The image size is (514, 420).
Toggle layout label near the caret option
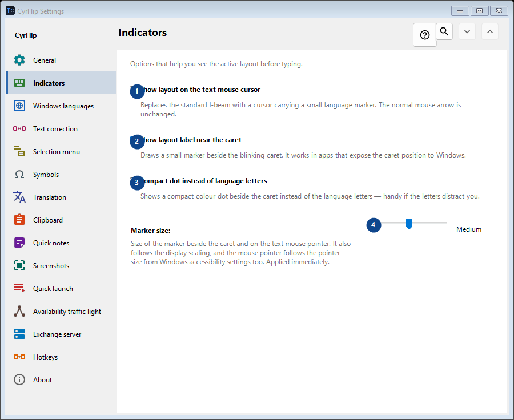pyautogui.click(x=186, y=140)
